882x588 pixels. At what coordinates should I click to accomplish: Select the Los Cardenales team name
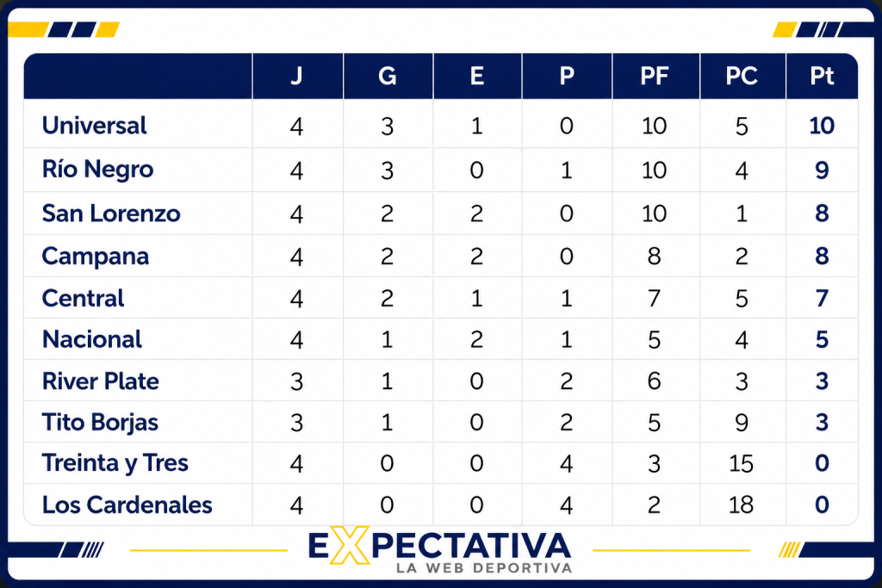pos(127,504)
